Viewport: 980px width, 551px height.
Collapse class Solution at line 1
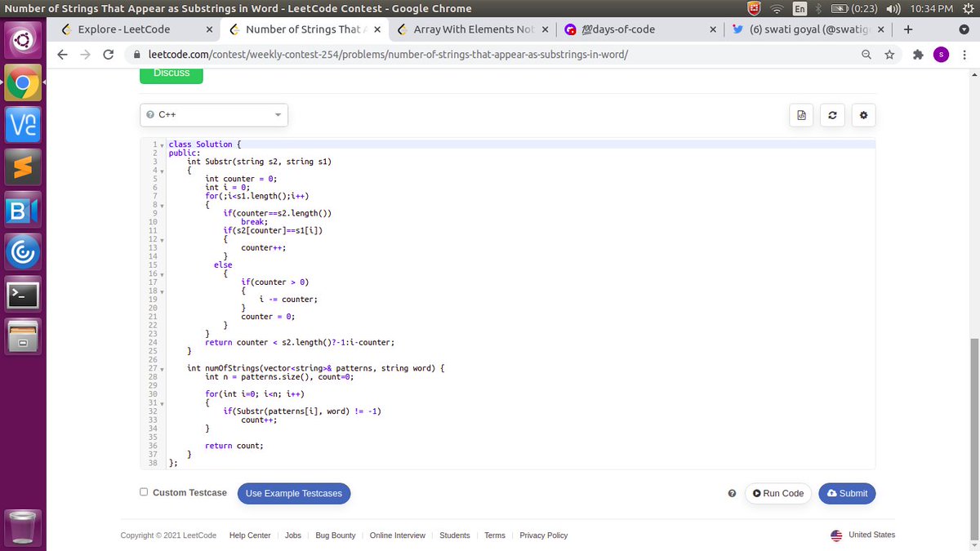click(162, 144)
